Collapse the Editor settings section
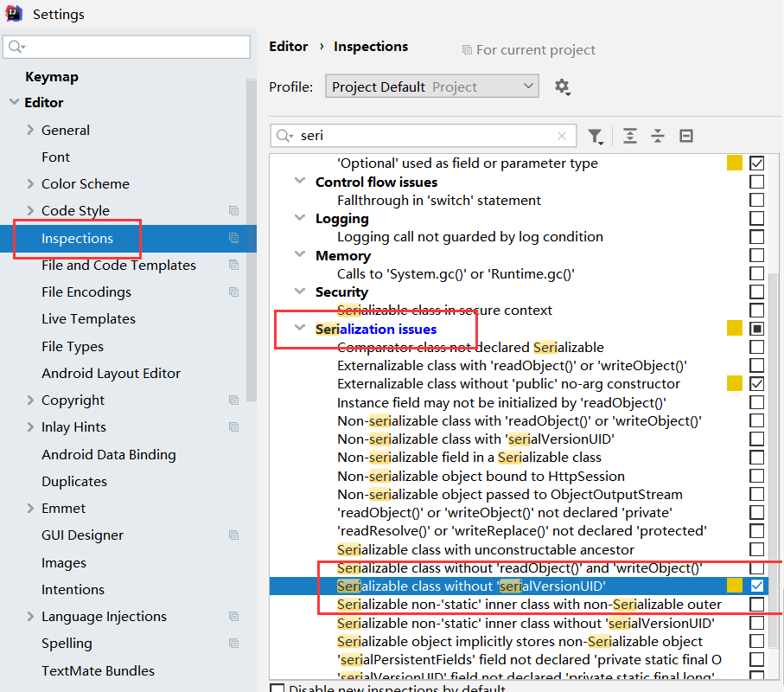Screen dimensions: 784x692 click(14, 102)
